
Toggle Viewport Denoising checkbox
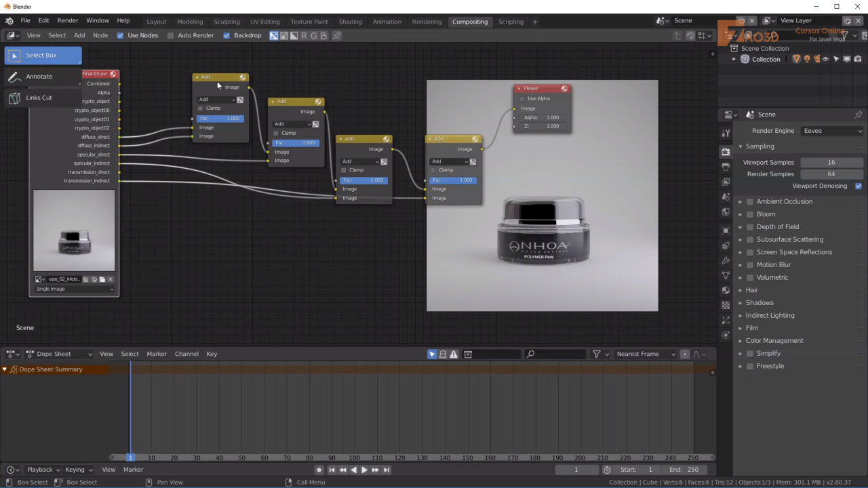pyautogui.click(x=859, y=186)
